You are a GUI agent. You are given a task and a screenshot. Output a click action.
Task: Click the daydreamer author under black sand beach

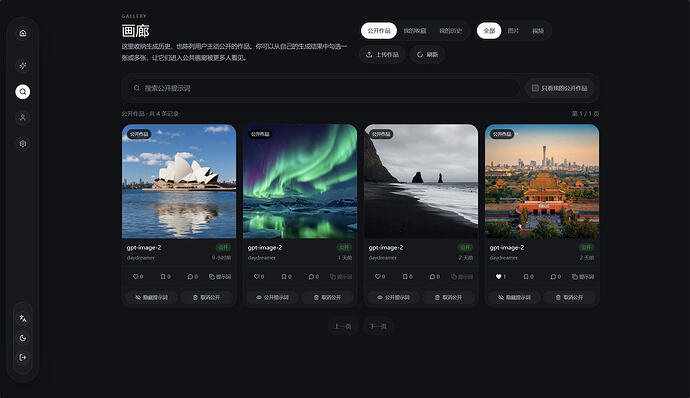pos(383,258)
